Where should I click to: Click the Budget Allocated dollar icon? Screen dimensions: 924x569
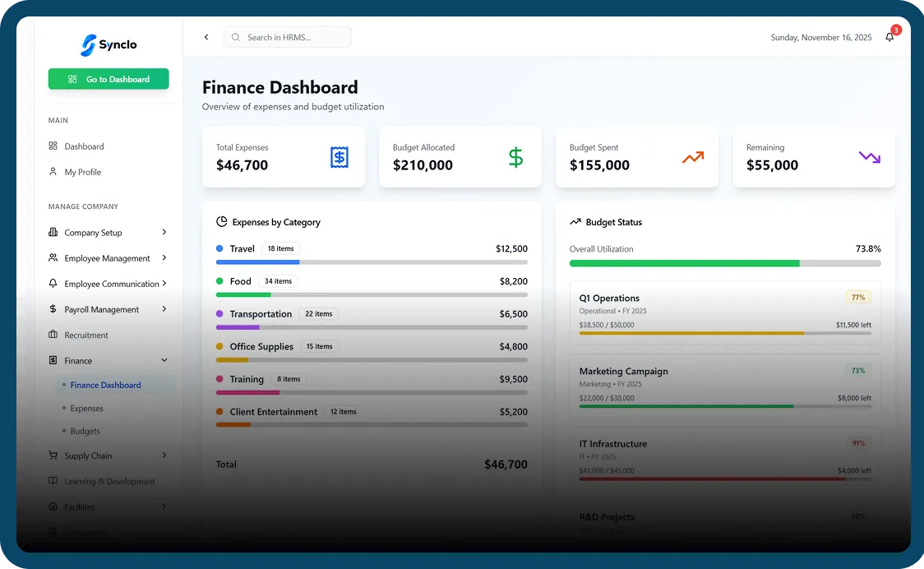[x=515, y=157]
